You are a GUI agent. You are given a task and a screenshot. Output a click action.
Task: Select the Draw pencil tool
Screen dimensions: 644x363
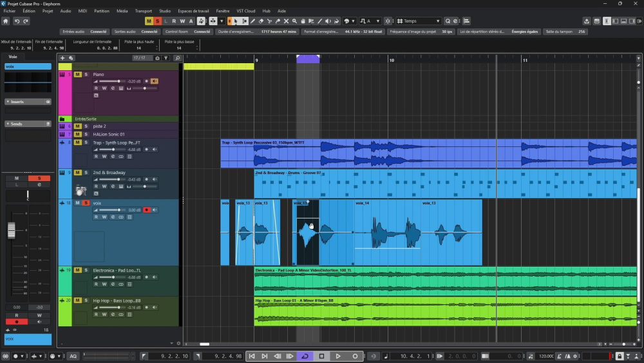click(x=252, y=21)
